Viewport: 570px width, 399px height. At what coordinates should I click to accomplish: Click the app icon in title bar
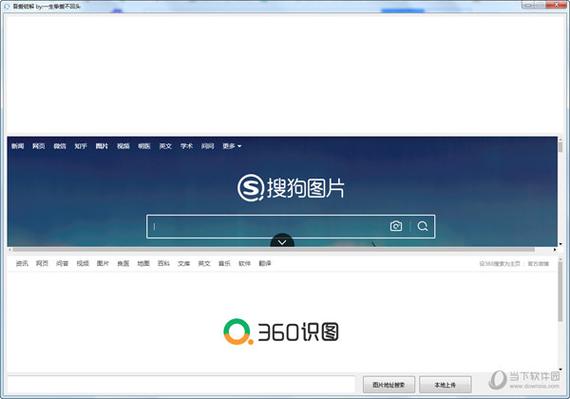click(x=7, y=6)
